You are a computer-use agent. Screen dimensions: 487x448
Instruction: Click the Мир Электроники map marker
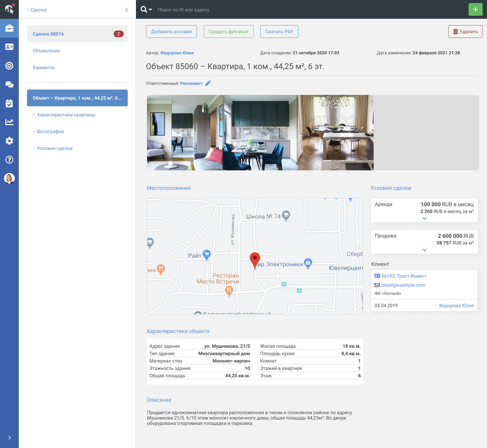308,264
